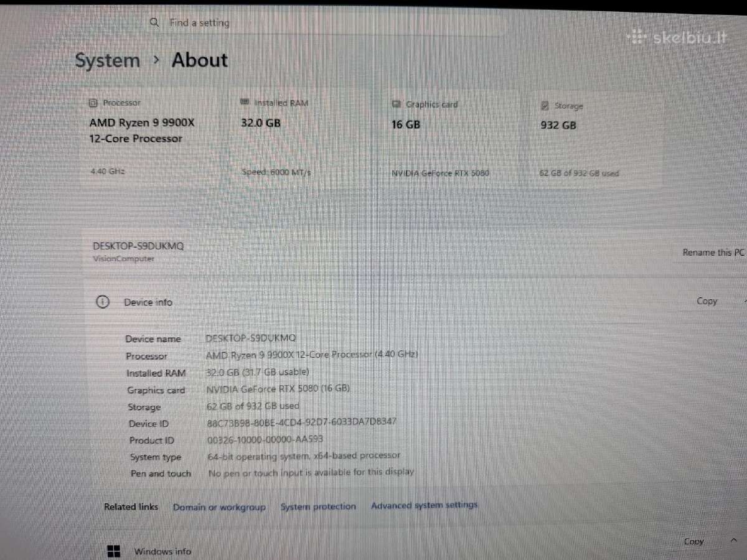747x560 pixels.
Task: Copy the Windows info details
Action: (694, 542)
